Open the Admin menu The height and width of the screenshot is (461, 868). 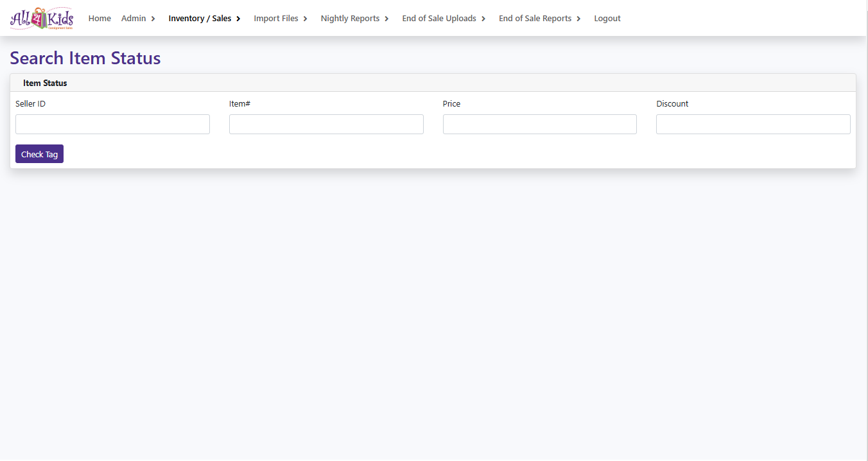[134, 19]
